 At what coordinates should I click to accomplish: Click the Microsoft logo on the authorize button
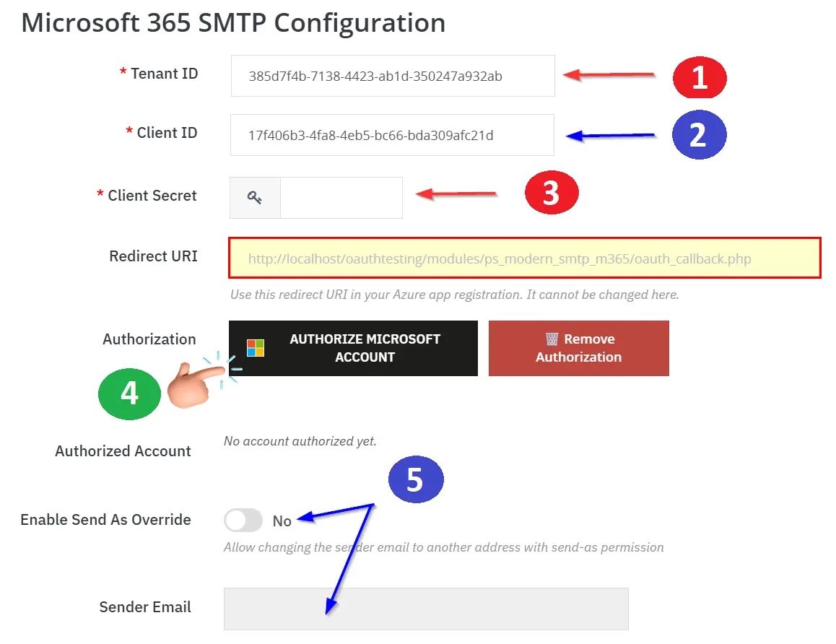point(256,348)
